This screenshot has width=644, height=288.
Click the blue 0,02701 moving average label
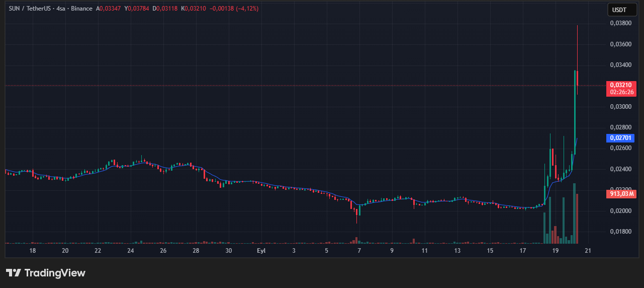[621, 137]
